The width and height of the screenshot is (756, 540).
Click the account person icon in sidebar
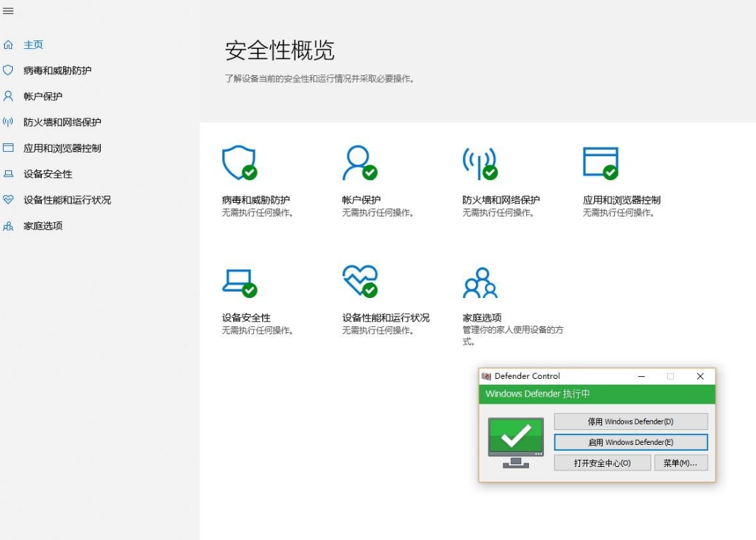point(9,96)
